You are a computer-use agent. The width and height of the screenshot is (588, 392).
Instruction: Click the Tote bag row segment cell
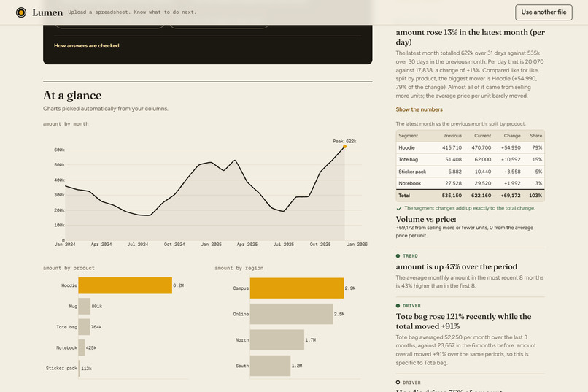[x=408, y=159]
